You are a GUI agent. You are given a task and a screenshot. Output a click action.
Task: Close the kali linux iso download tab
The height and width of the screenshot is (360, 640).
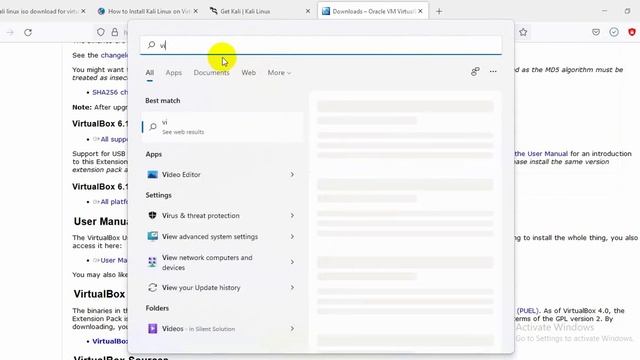[83, 11]
